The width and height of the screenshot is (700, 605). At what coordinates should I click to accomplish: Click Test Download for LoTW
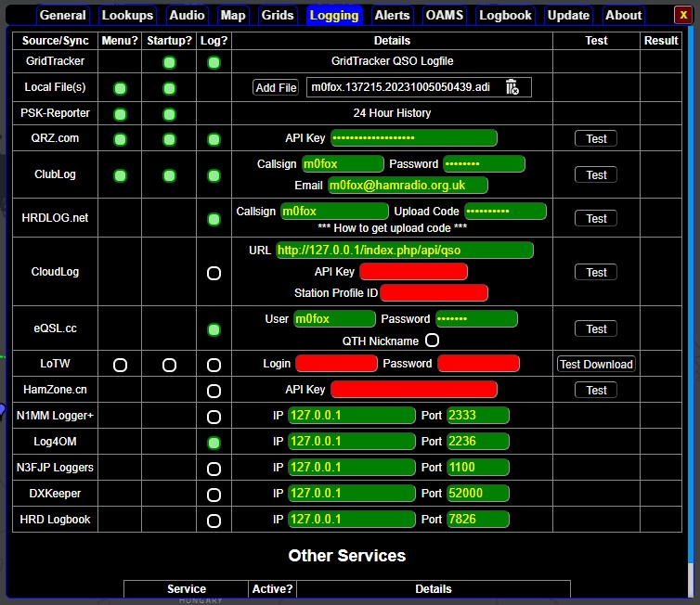coord(596,364)
